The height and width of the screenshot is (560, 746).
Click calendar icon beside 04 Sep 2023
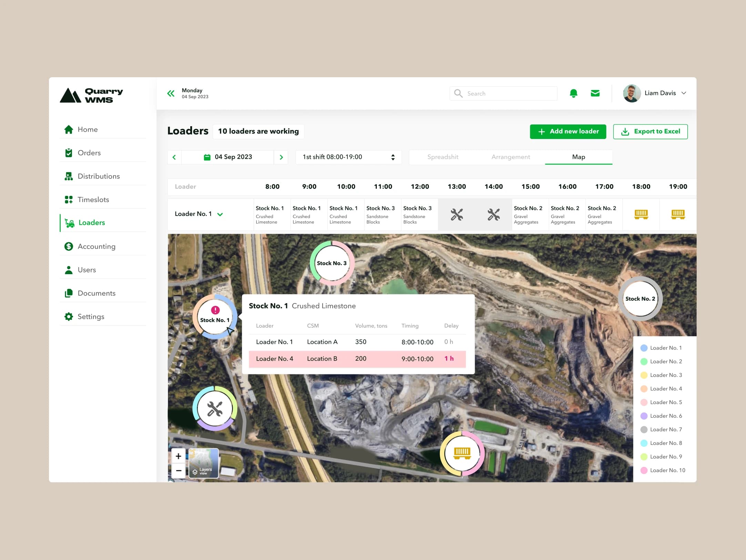click(207, 157)
